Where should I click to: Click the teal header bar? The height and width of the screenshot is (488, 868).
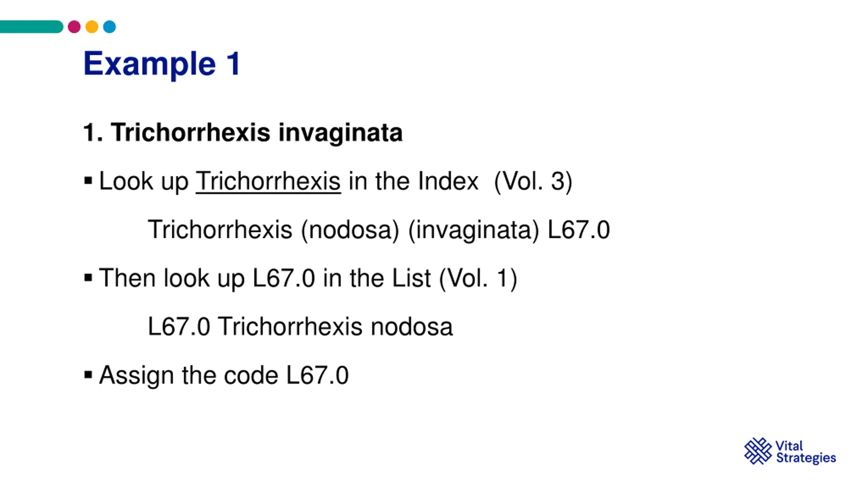click(32, 26)
